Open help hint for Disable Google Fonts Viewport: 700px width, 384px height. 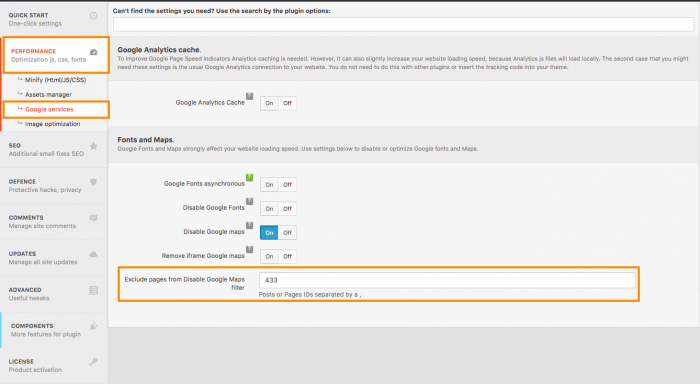pos(250,201)
